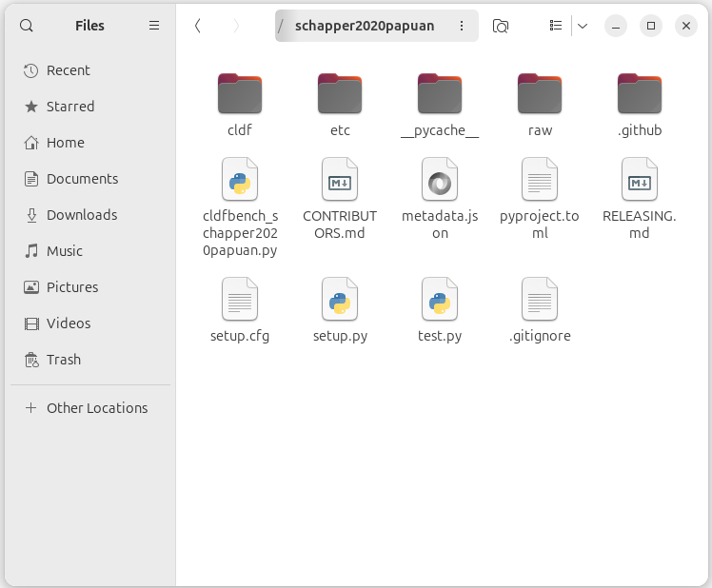The width and height of the screenshot is (712, 588).
Task: Select the cldfbench_schapper2020papuan.py Python file icon
Action: (x=240, y=179)
